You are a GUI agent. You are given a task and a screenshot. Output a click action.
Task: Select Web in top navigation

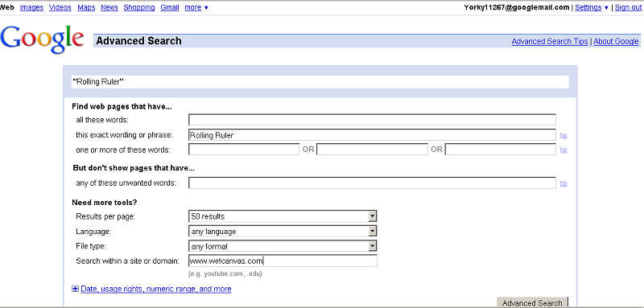click(7, 7)
